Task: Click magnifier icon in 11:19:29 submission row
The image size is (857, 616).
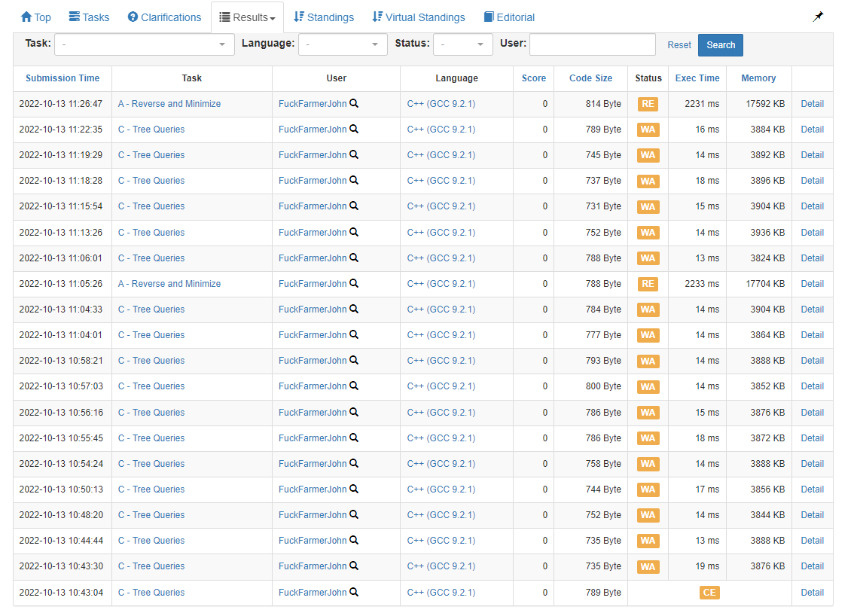Action: [x=354, y=154]
